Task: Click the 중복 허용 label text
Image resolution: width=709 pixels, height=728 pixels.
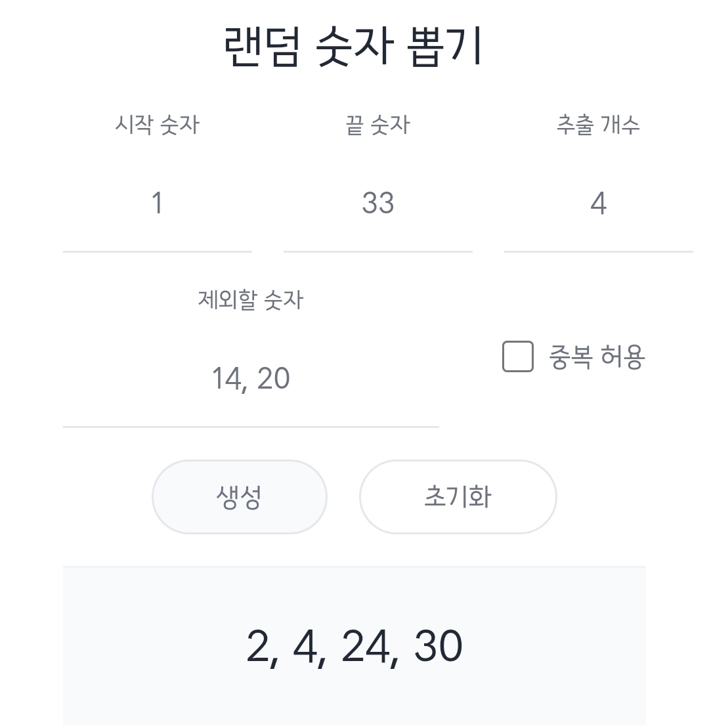Action: point(597,357)
